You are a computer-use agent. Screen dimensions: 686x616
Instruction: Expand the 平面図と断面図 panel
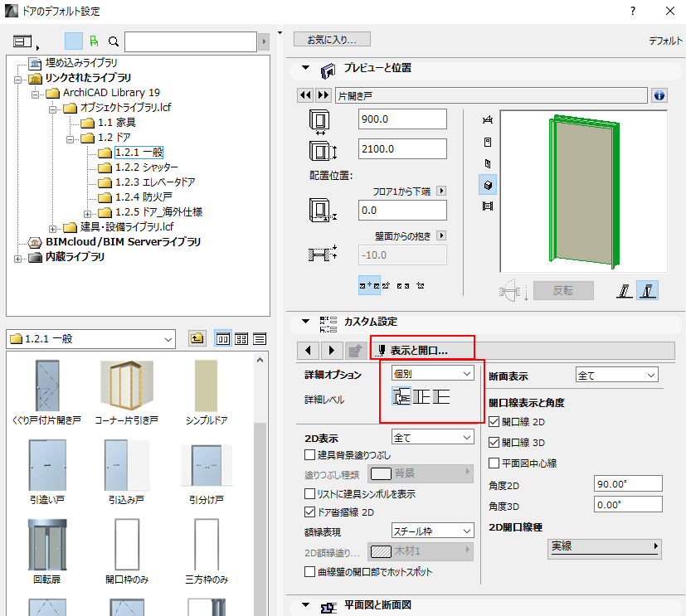click(305, 605)
